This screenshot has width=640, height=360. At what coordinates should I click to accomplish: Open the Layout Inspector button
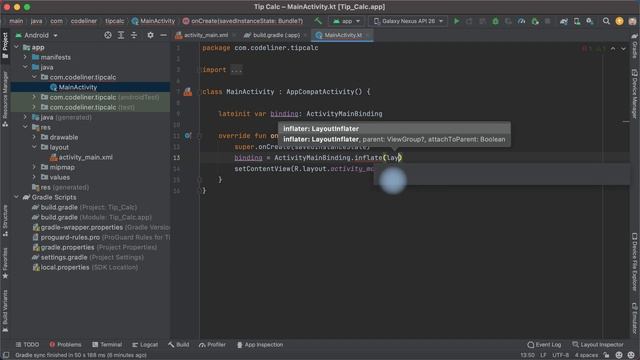[x=598, y=344]
